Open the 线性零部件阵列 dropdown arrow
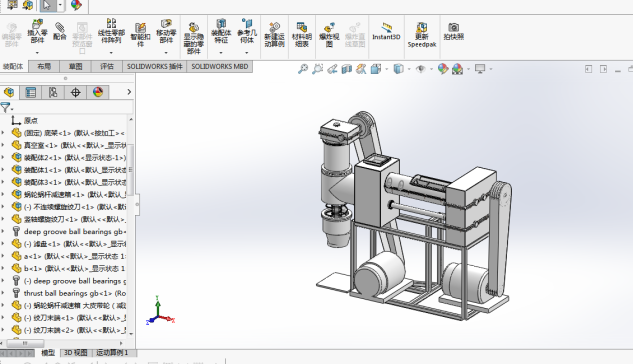633x364 pixels. click(x=111, y=52)
